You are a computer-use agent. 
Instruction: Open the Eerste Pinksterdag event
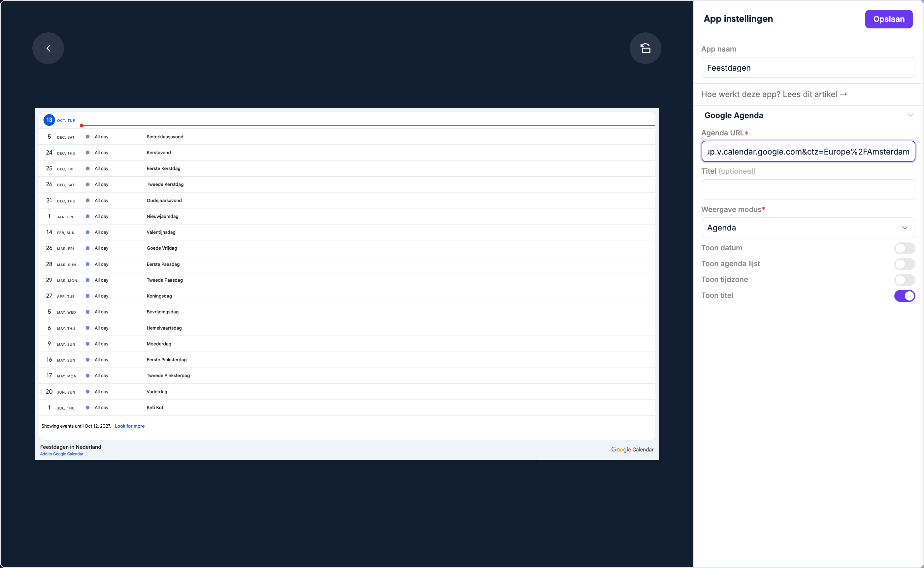166,360
